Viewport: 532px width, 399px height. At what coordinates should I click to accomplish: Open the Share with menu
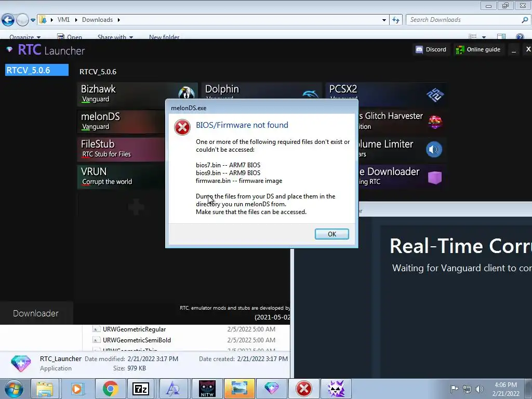115,37
